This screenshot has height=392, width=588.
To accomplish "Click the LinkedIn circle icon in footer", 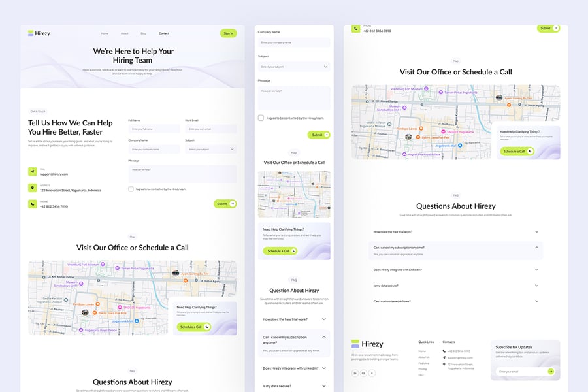I will [355, 373].
